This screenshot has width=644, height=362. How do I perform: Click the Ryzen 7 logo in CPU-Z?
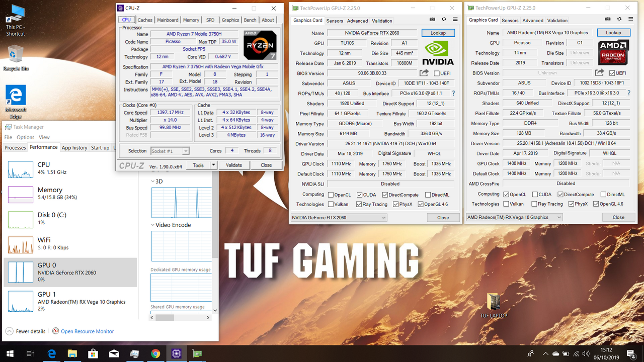coord(260,45)
